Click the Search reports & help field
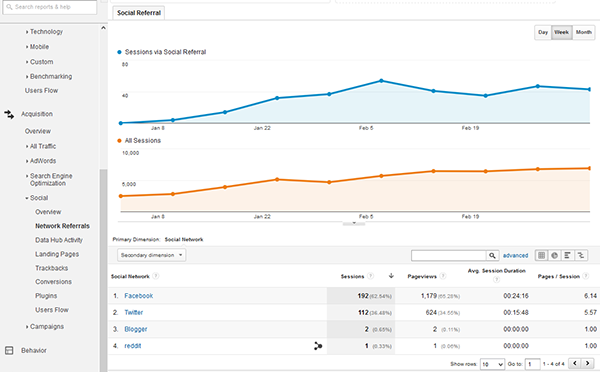Viewport: 600px width, 372px height. [x=50, y=7]
